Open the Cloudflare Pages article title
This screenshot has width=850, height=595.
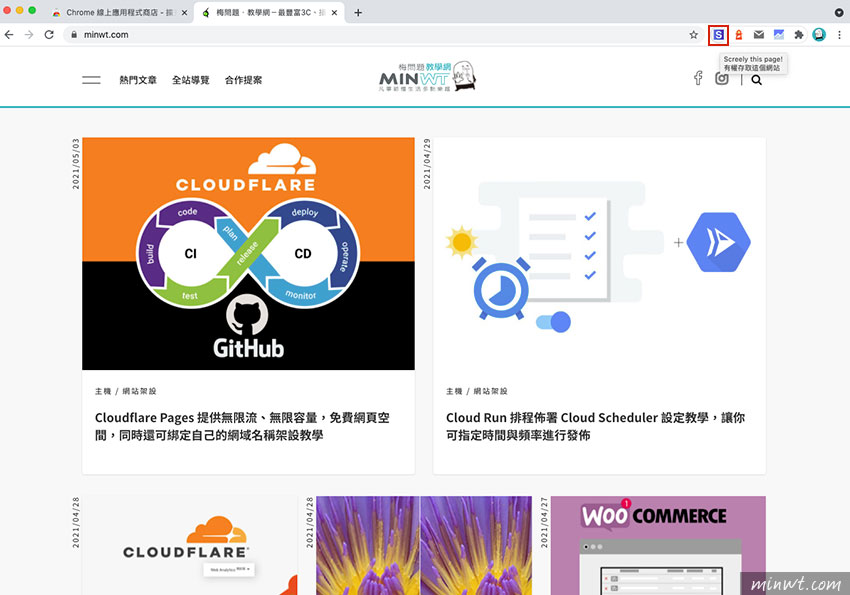[242, 426]
